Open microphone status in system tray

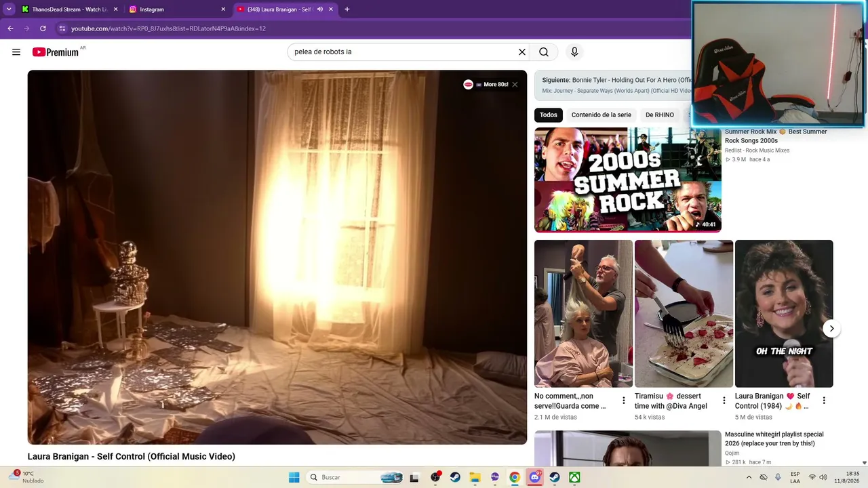point(778,477)
